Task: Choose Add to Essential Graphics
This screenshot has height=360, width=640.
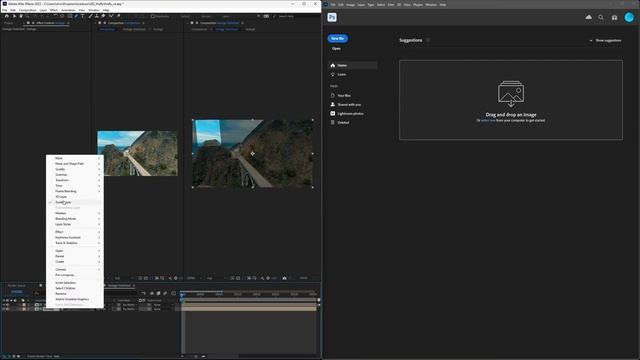Action: pyautogui.click(x=75, y=299)
